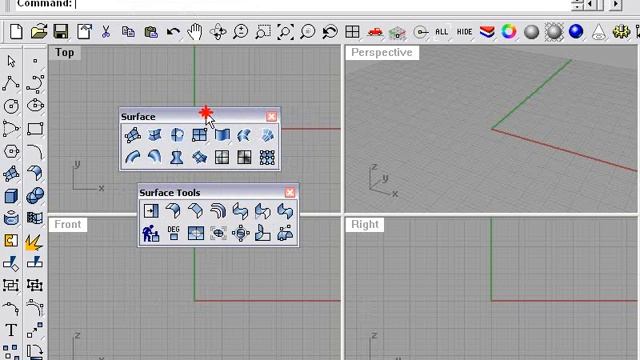Click the Copy icon in the top toolbar
This screenshot has height=360, width=640.
pyautogui.click(x=128, y=31)
